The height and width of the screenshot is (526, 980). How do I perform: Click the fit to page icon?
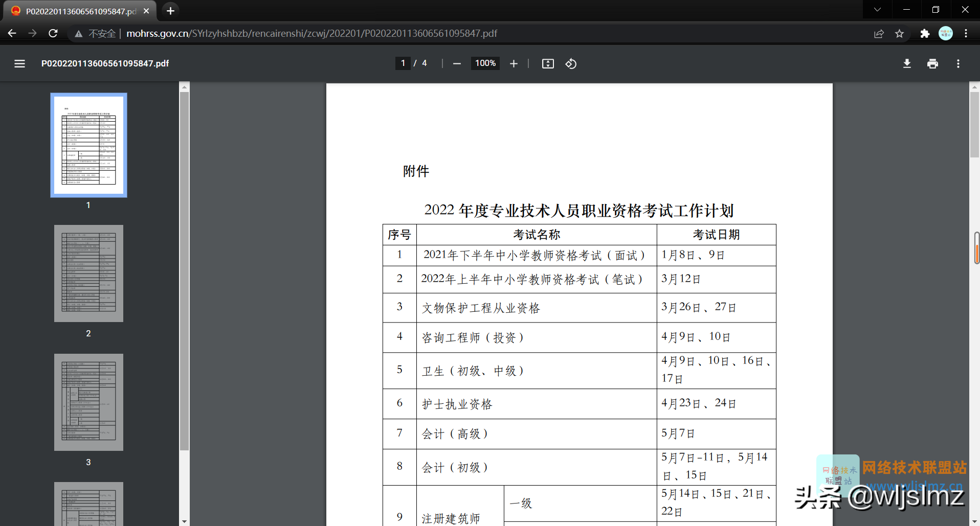click(548, 63)
